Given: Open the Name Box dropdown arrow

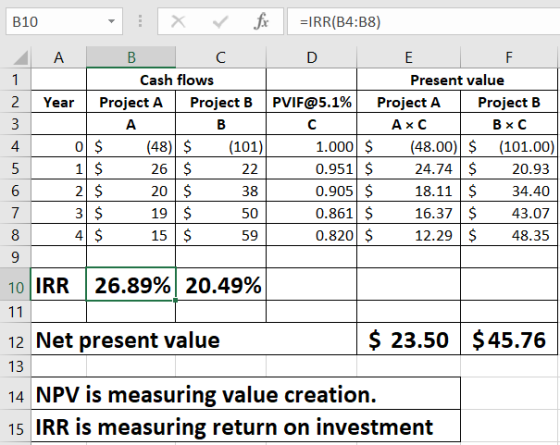Looking at the screenshot, I should pyautogui.click(x=111, y=21).
